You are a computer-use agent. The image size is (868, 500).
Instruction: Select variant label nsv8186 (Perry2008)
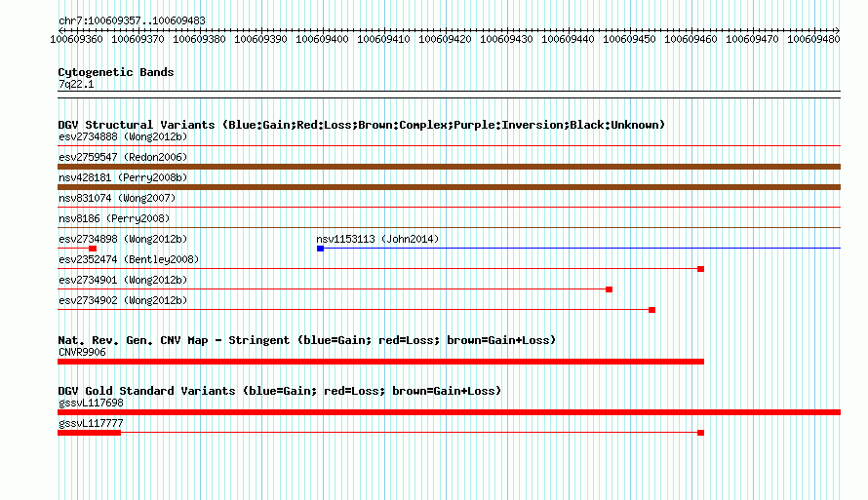pos(114,218)
